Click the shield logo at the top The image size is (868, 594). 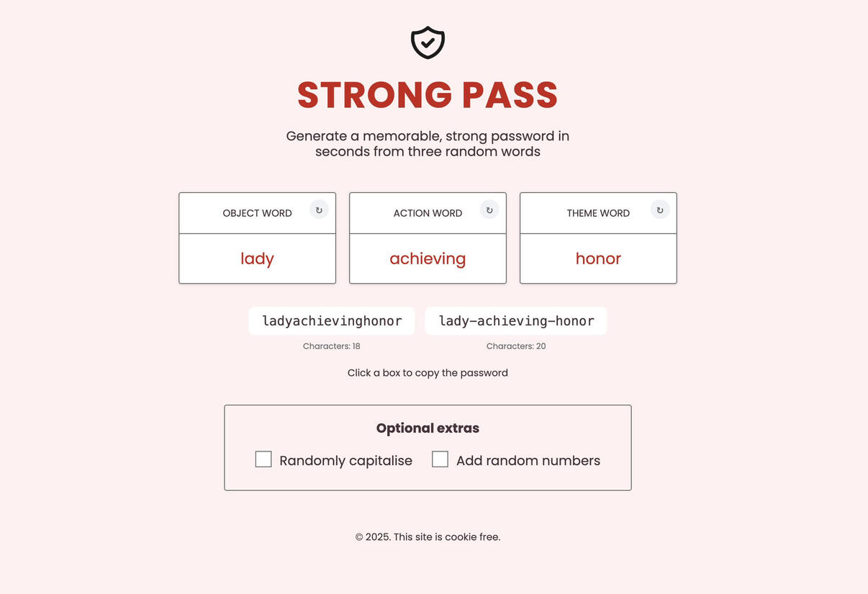tap(428, 42)
